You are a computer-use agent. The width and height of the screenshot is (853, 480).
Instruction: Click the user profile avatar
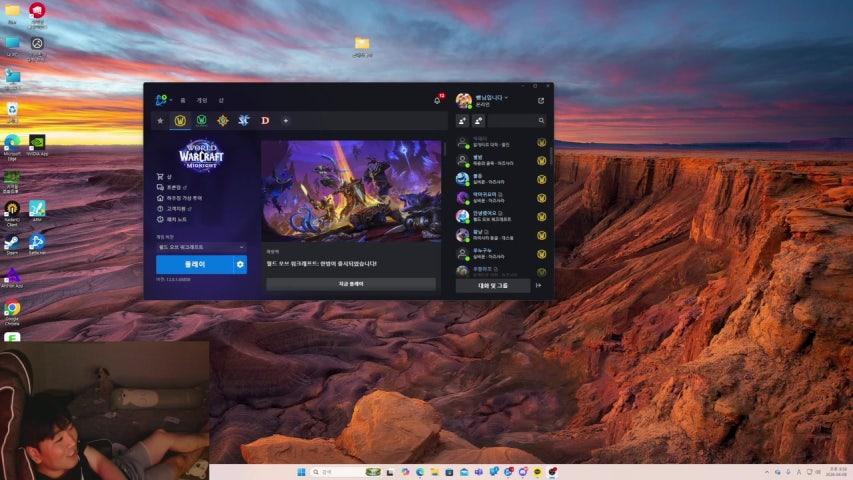463,101
